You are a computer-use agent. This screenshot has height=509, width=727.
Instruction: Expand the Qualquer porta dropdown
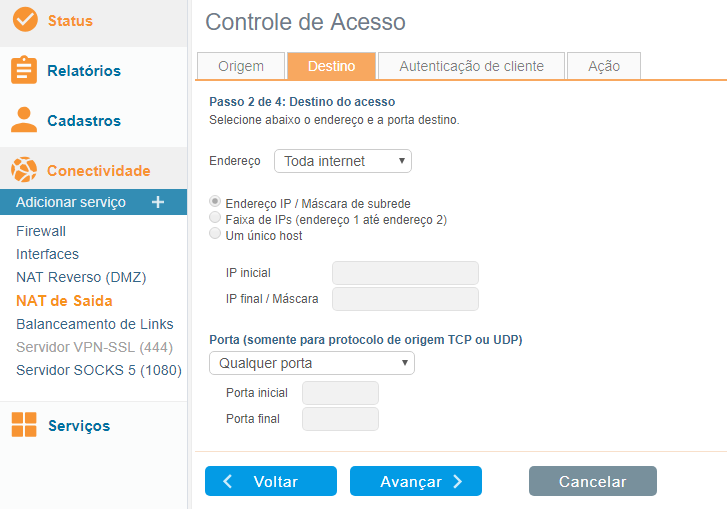pos(312,363)
